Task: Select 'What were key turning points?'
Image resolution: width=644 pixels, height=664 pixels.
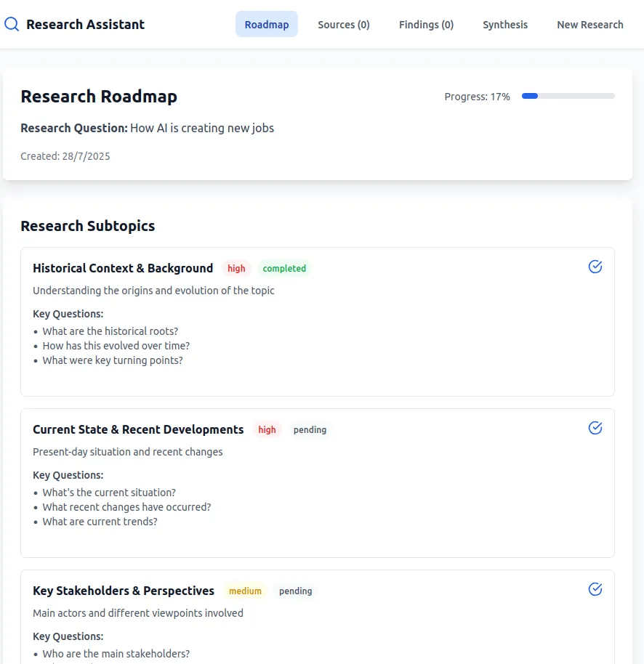Action: click(113, 360)
